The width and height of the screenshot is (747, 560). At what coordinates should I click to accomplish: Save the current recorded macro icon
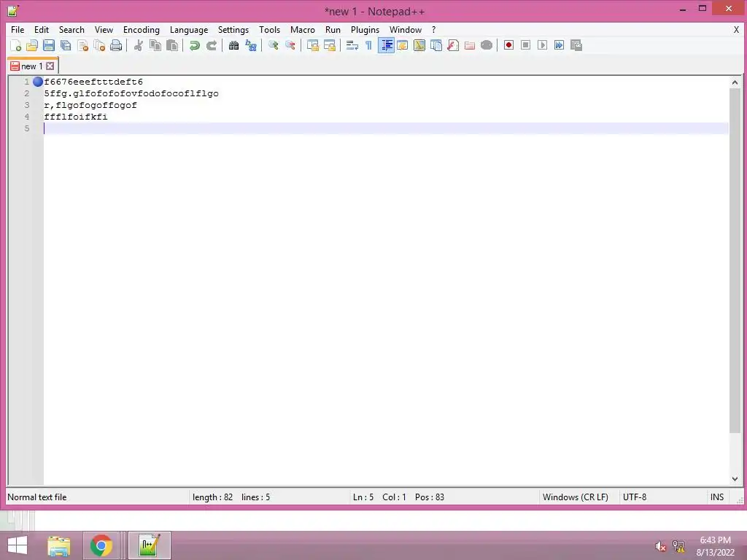[x=576, y=45]
